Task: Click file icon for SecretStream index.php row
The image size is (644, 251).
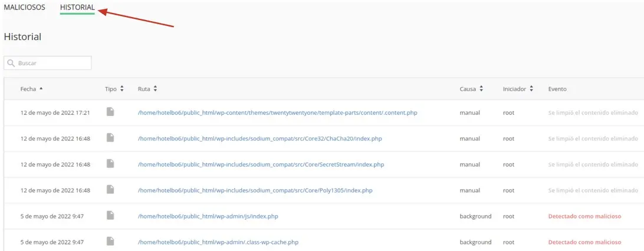Action: tap(110, 164)
